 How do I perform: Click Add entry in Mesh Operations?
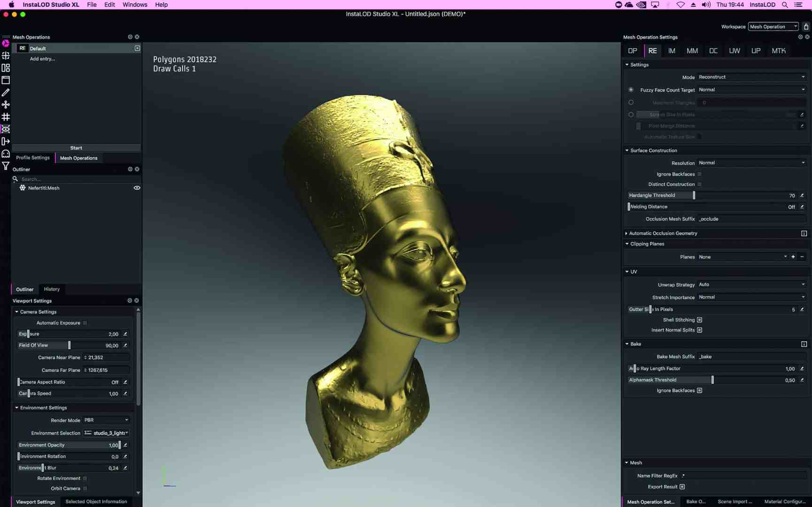(42, 59)
